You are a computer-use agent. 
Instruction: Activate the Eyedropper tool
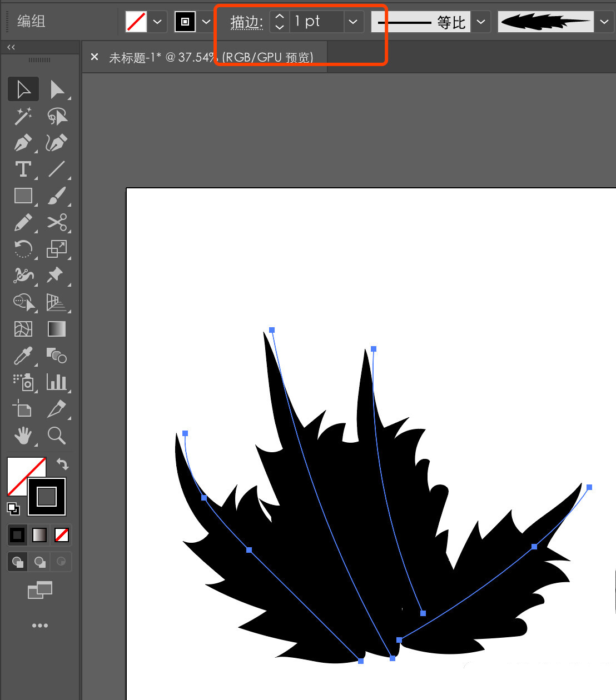23,356
